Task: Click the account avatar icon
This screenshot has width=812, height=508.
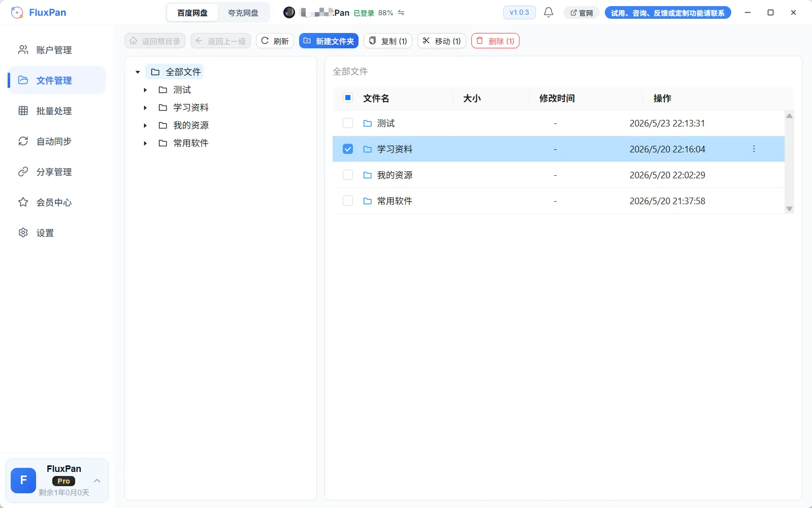Action: pyautogui.click(x=289, y=13)
